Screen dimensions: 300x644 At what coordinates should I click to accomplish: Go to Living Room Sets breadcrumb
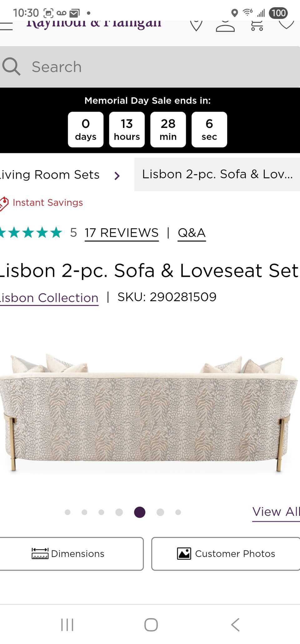tap(50, 175)
